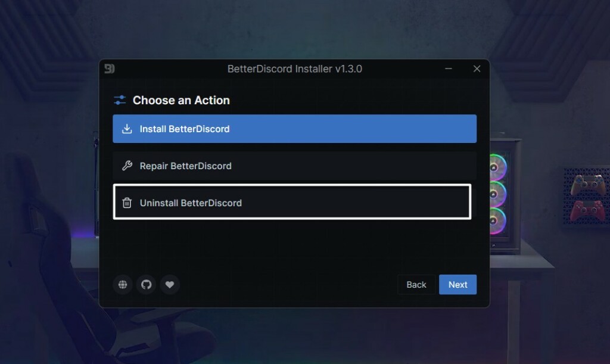Screen dimensions: 610x364
Task: Go Back to the previous step
Action: pos(416,285)
